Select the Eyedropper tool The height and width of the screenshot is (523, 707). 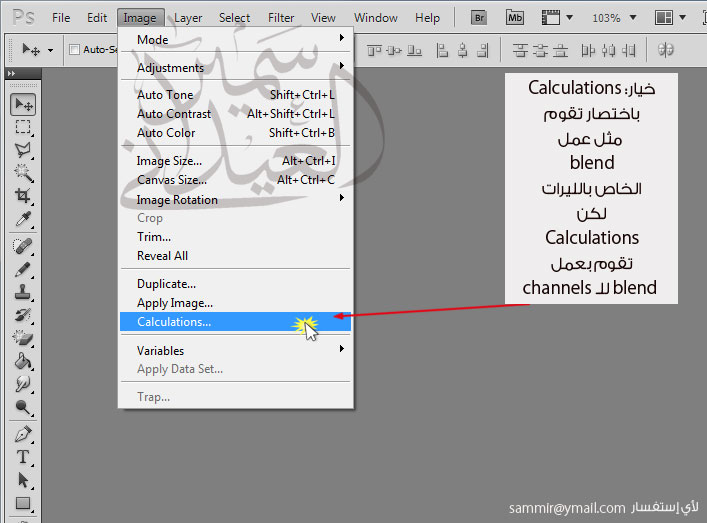[x=23, y=219]
